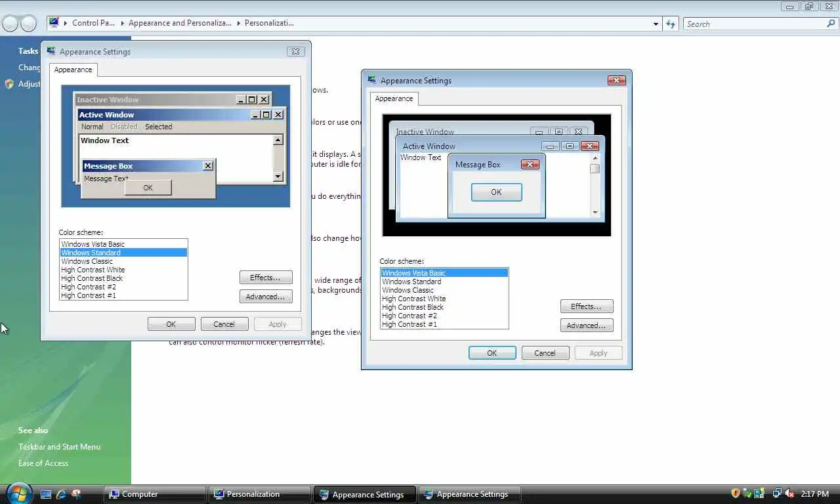Select High Contrast White in right window list
840x504 pixels.
coord(444,299)
